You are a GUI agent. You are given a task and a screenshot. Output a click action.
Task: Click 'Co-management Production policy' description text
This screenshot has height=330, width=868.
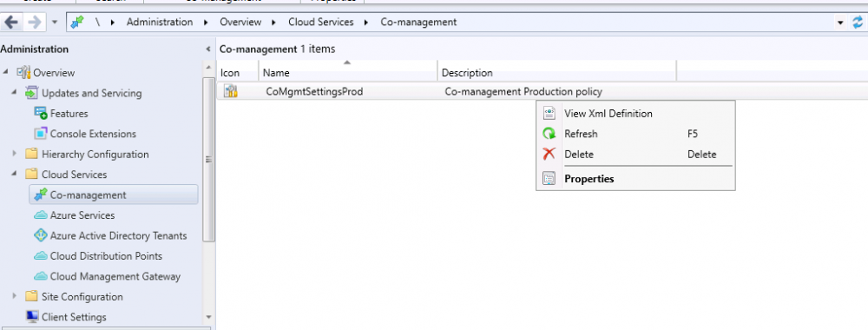coord(523,91)
